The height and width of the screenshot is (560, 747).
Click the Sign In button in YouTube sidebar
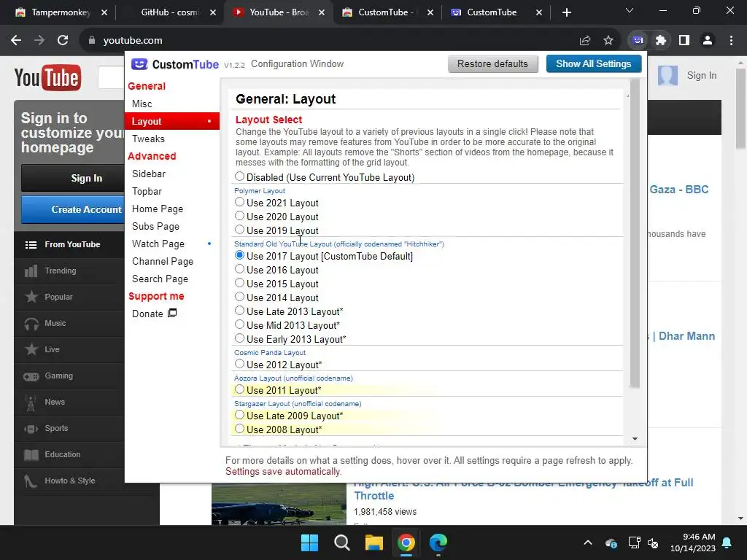click(x=72, y=178)
